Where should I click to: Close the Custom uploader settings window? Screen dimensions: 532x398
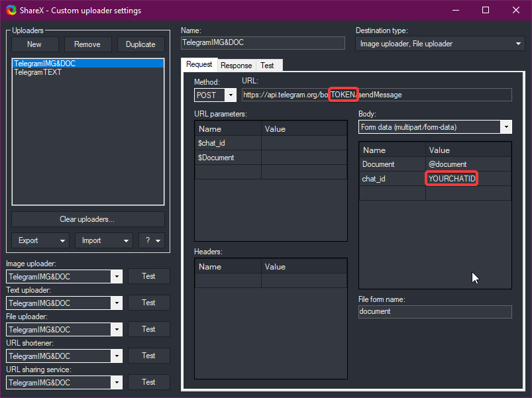516,10
